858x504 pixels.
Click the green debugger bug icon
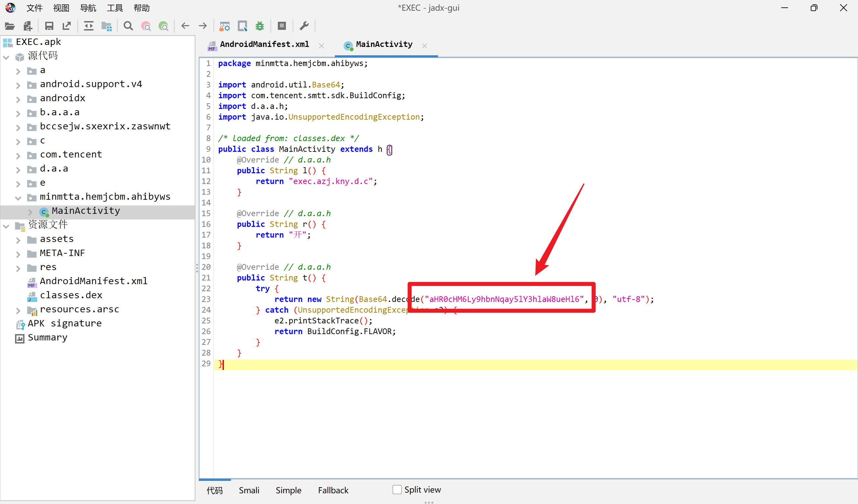pyautogui.click(x=260, y=26)
